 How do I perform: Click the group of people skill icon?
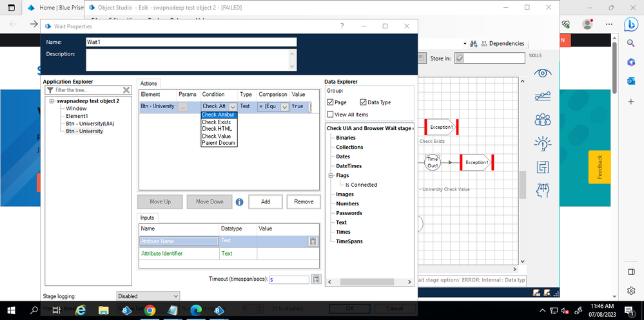(543, 120)
